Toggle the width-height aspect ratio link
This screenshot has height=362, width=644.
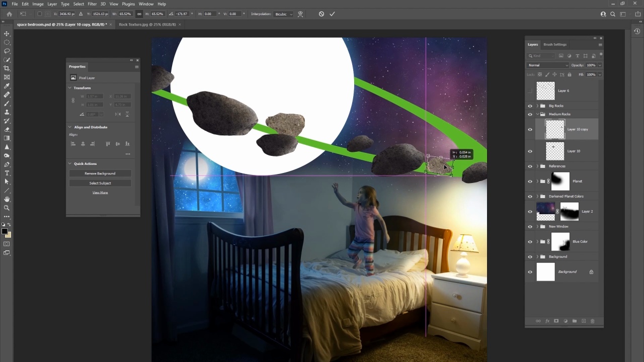[139, 14]
